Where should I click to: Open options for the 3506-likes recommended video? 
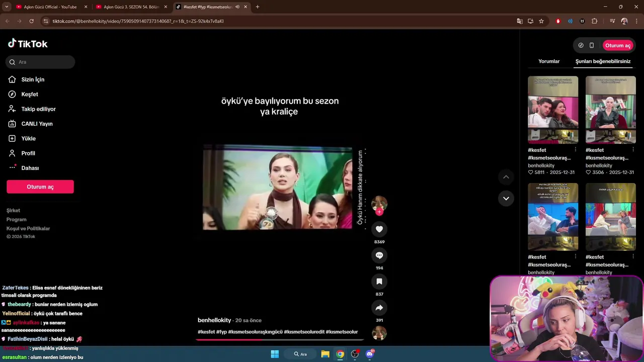(x=633, y=150)
